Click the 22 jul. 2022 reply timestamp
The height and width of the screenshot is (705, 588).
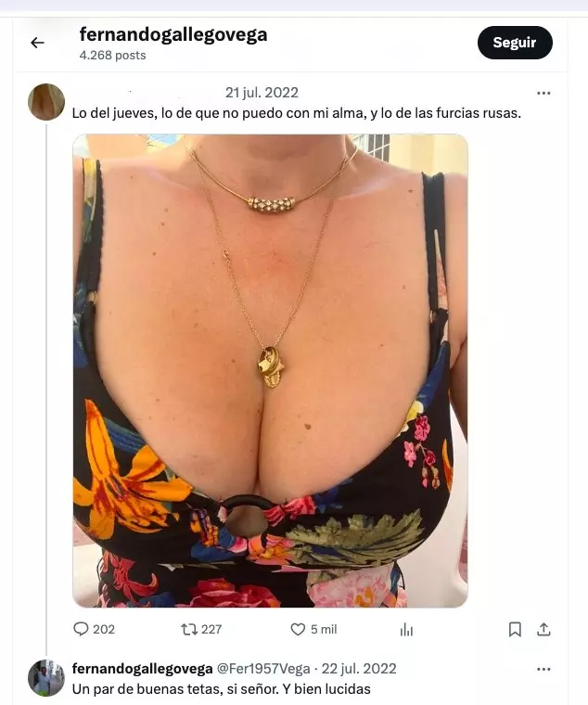359,669
